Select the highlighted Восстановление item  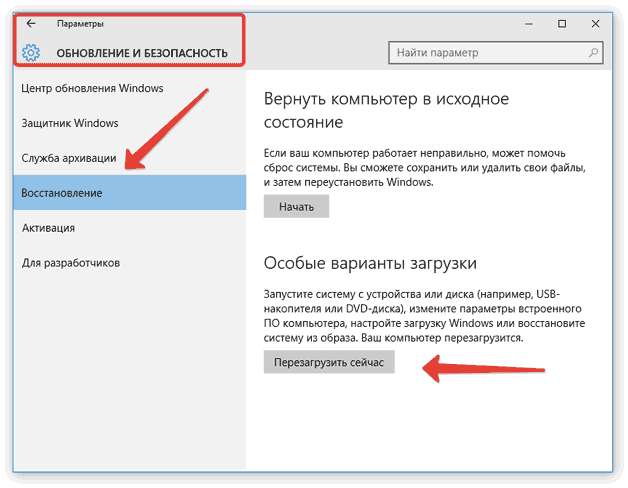(x=62, y=192)
